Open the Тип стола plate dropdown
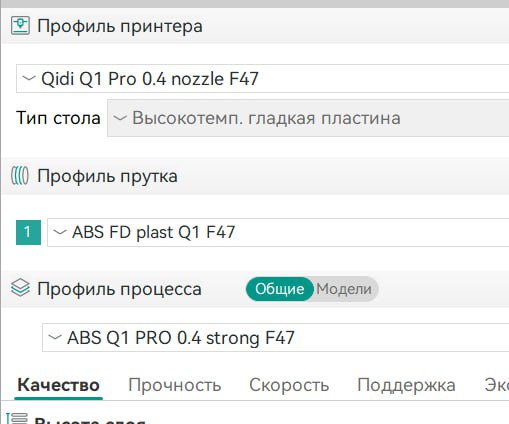Screen dimensions: 509x424 click(308, 118)
